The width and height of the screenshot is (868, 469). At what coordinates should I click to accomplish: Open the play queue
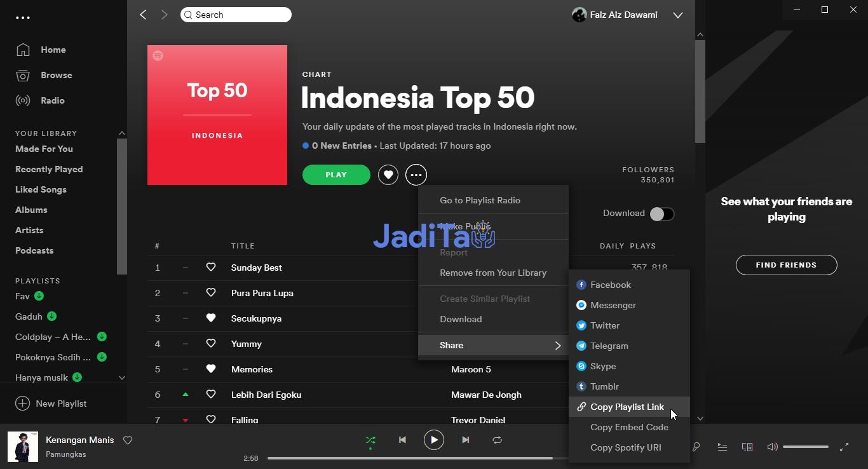(x=722, y=447)
